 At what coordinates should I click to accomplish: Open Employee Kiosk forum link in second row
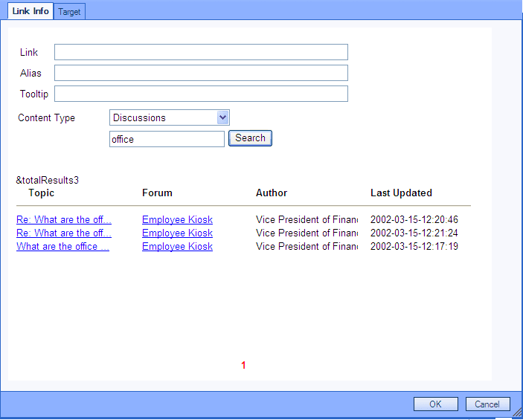pyautogui.click(x=178, y=233)
